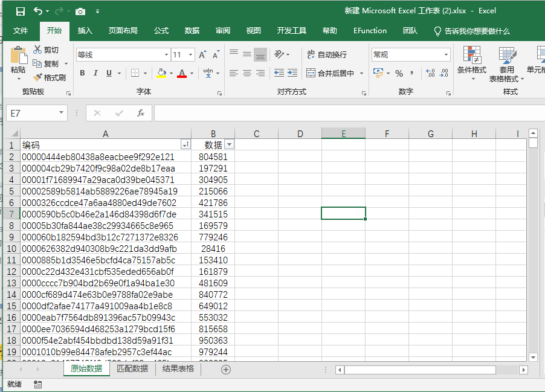
Task: Open 套用表格格式 format as table
Action: tap(506, 64)
